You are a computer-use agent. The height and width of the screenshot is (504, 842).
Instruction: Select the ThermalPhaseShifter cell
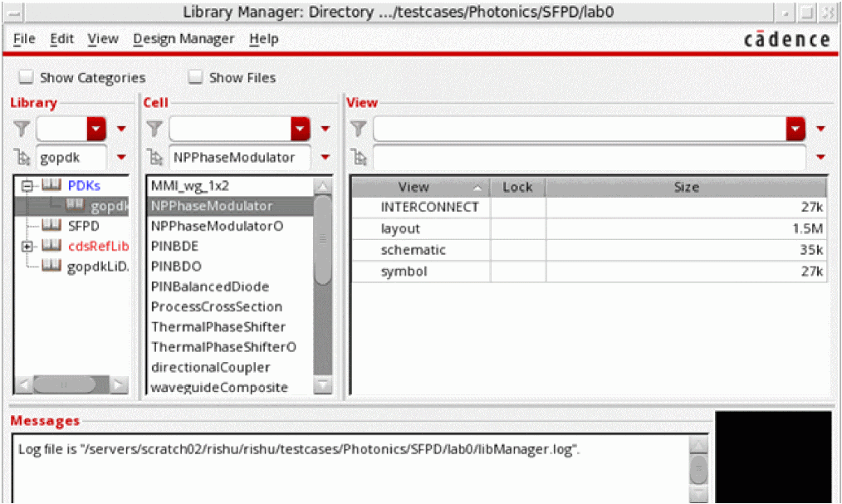(218, 326)
